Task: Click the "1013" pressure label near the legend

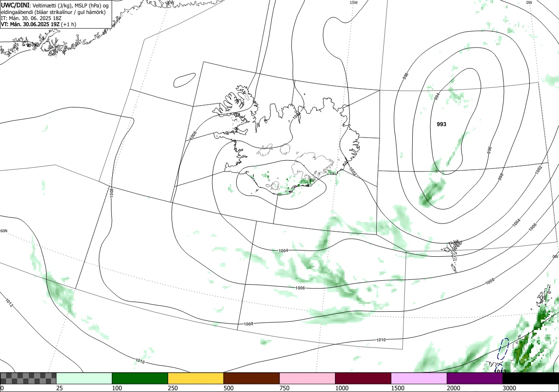Action: (500, 371)
